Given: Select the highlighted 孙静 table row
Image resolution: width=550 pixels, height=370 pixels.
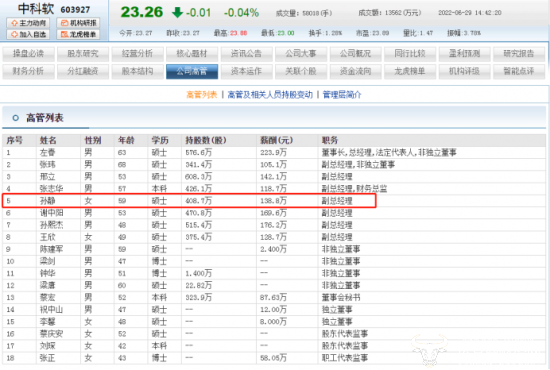Looking at the screenshot, I should pyautogui.click(x=189, y=201).
